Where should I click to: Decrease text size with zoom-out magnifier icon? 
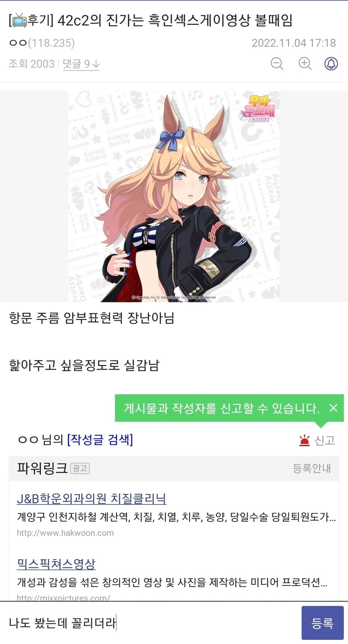coord(277,63)
